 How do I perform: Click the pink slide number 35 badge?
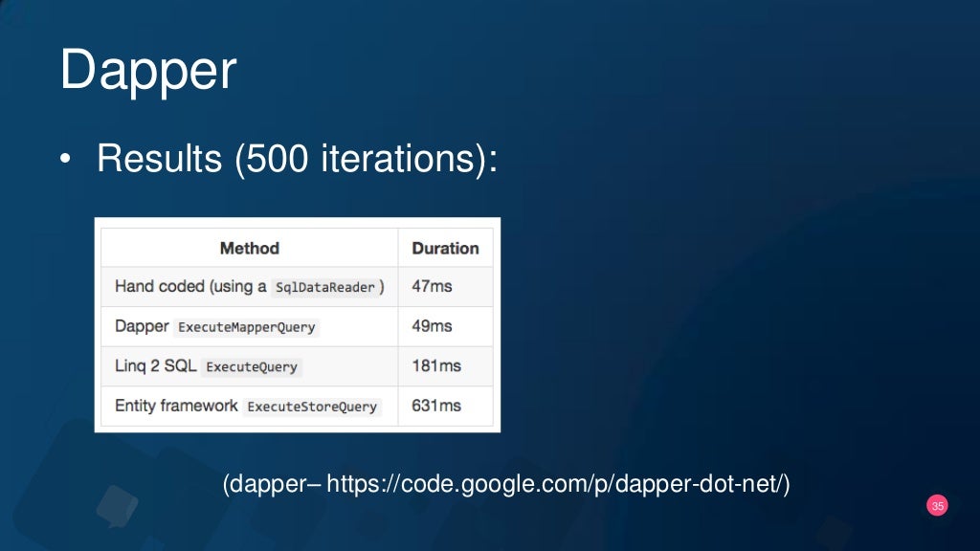(x=938, y=506)
